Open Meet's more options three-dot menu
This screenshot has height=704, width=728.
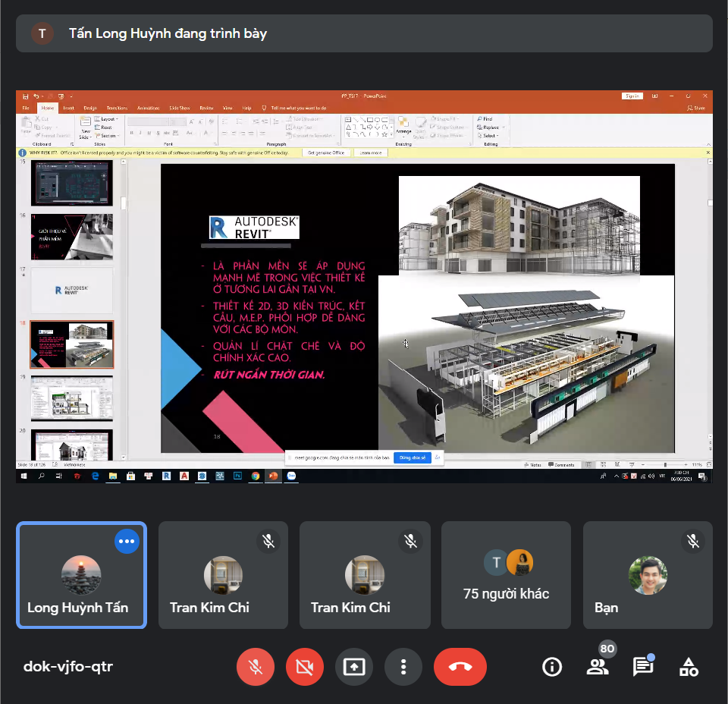[x=403, y=667]
